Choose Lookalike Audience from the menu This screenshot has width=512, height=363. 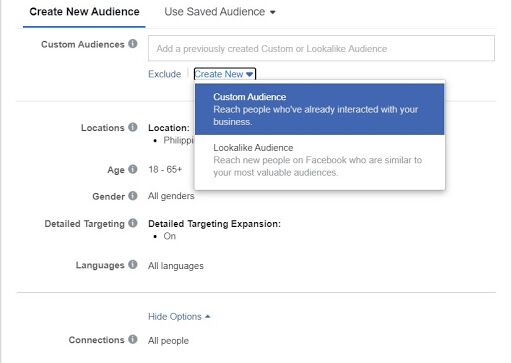tap(320, 160)
